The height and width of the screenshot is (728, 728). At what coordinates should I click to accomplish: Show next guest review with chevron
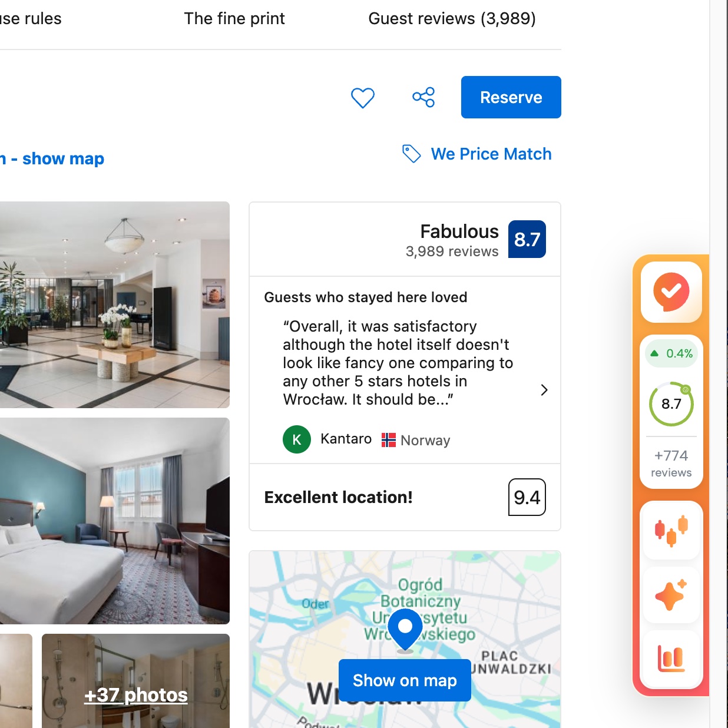pos(544,390)
